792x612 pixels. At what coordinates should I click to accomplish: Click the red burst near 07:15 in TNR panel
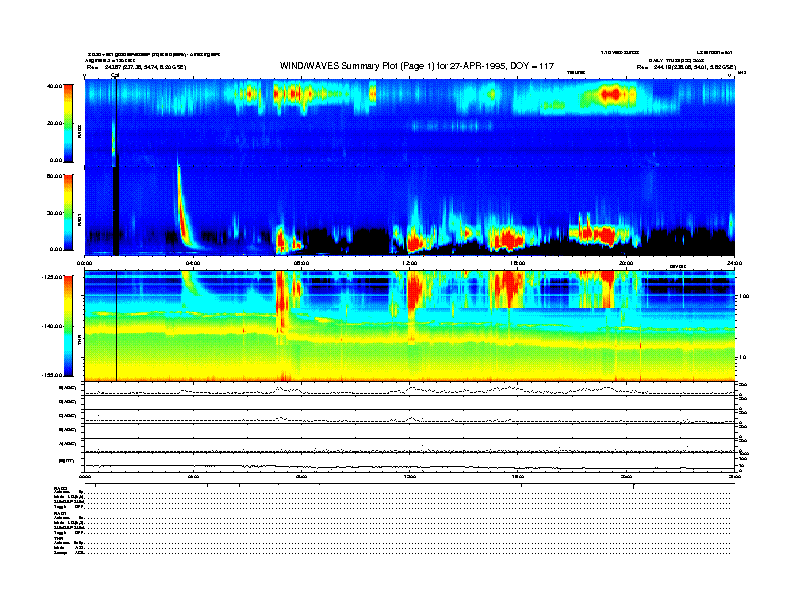[x=281, y=298]
